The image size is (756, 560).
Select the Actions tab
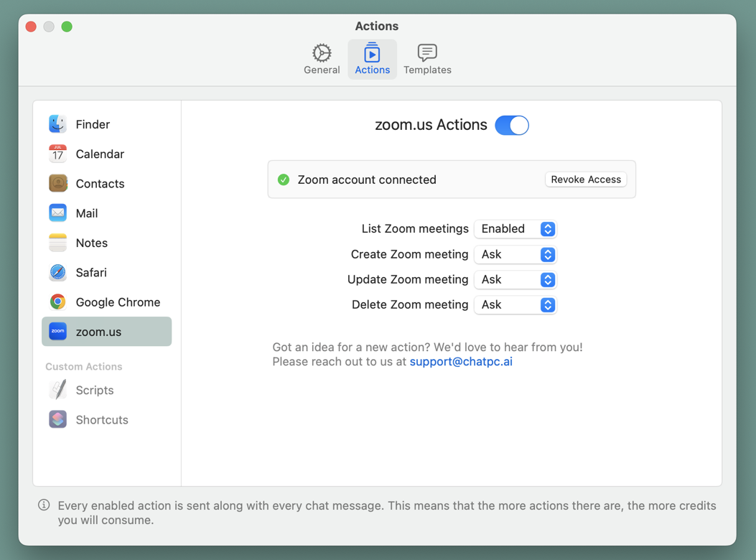[372, 60]
